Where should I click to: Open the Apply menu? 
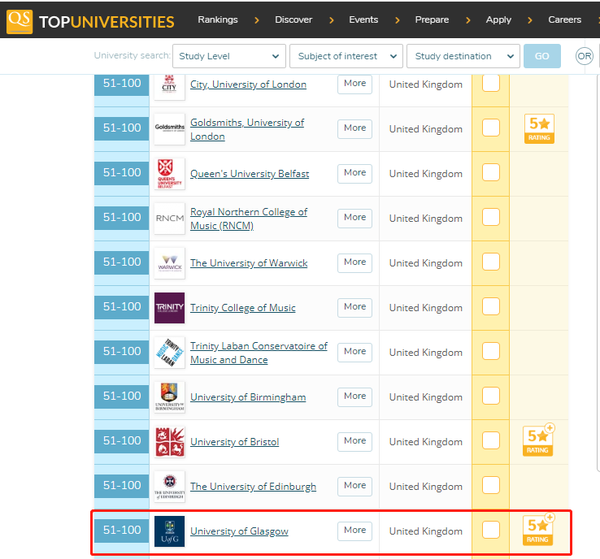[x=499, y=20]
